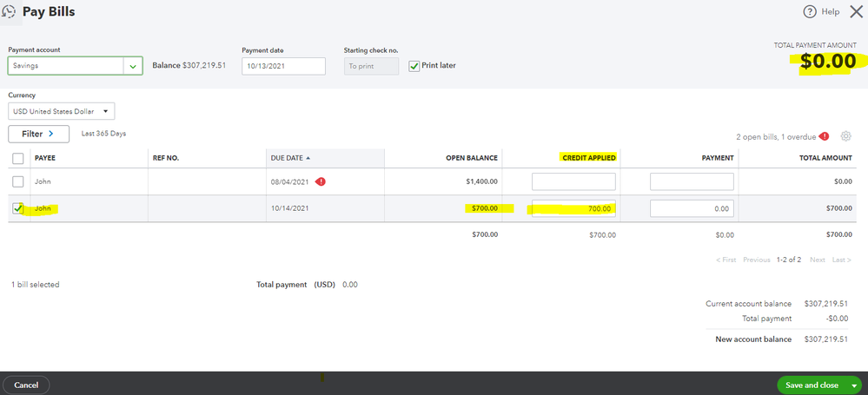Viewport: 868px width, 395px height.
Task: Click the red overdue icon near open bills
Action: pos(825,136)
